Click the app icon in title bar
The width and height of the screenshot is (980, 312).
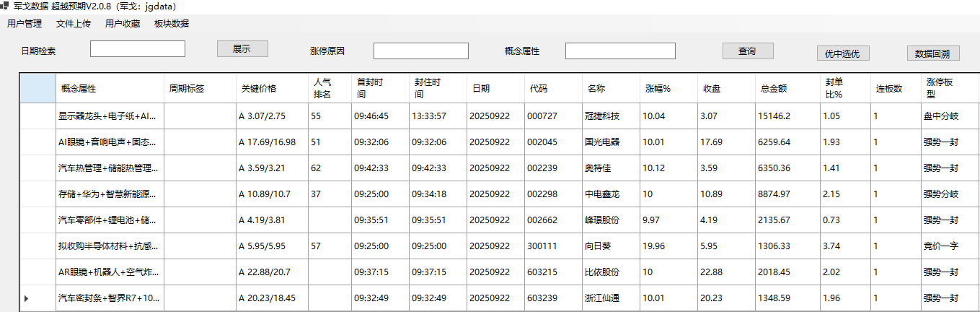pyautogui.click(x=4, y=6)
